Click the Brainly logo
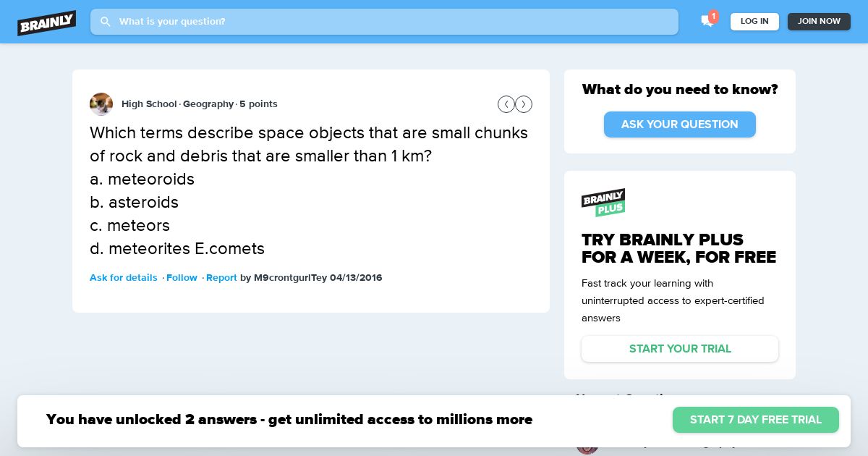The image size is (868, 456). (x=47, y=22)
